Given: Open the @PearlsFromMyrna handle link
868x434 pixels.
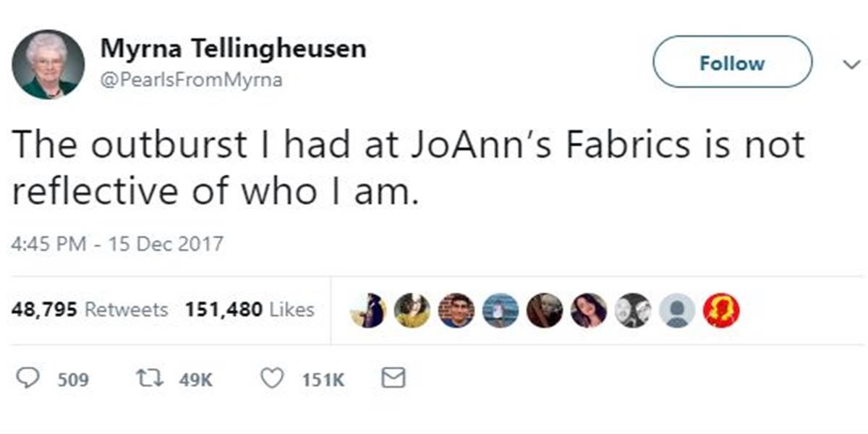Looking at the screenshot, I should 191,80.
